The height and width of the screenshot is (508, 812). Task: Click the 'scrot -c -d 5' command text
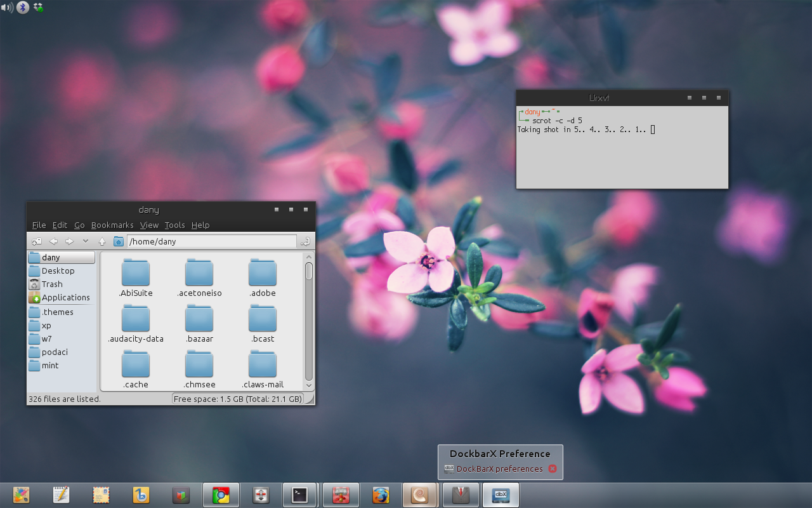557,121
